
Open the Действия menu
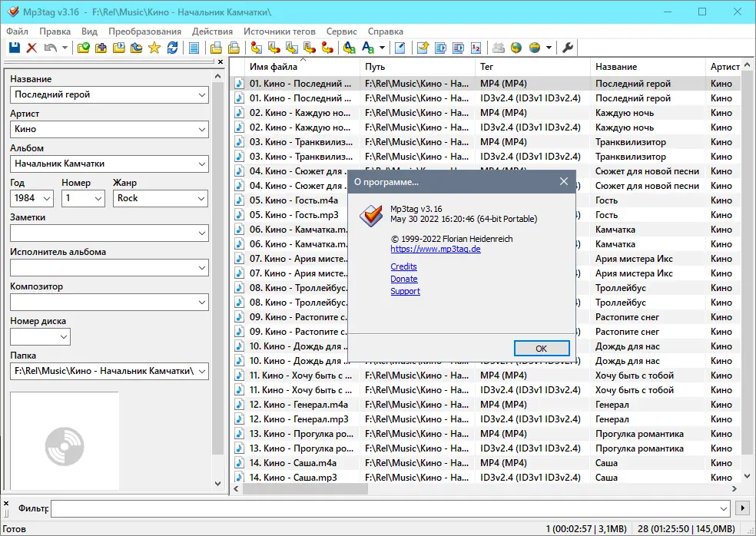pyautogui.click(x=212, y=31)
